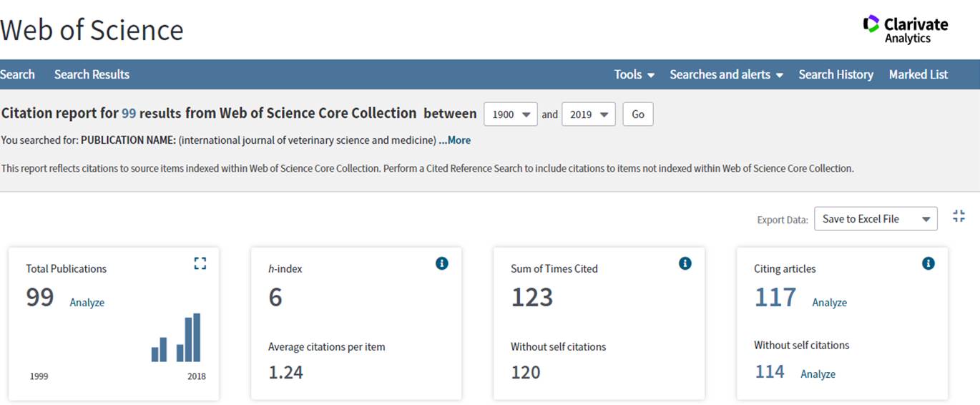Screen dimensions: 980x405
Task: Analyze the Total Publications results
Action: pos(87,303)
